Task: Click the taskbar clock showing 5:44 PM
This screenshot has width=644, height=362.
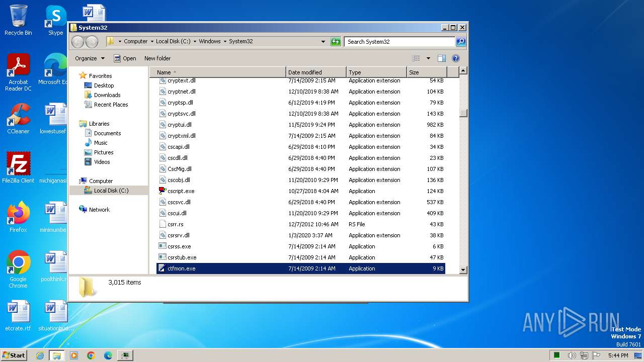Action: [618, 355]
